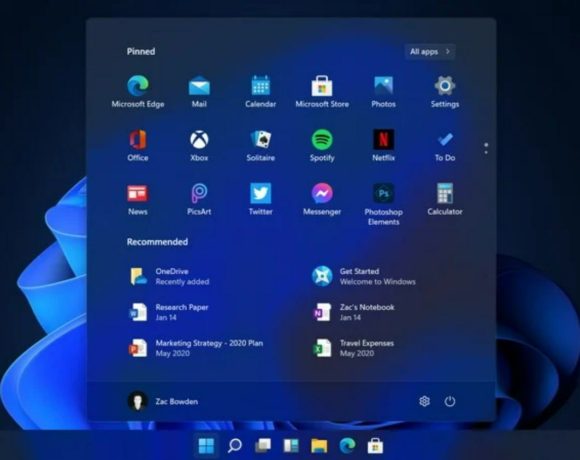Open the Widgets panel from taskbar
The height and width of the screenshot is (460, 580).
pyautogui.click(x=291, y=446)
